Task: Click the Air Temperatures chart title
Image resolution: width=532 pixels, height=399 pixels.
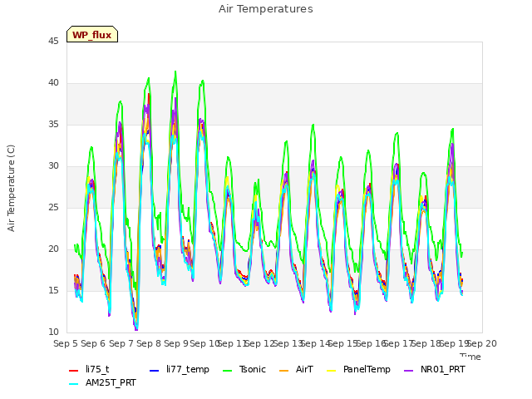Action: (266, 9)
